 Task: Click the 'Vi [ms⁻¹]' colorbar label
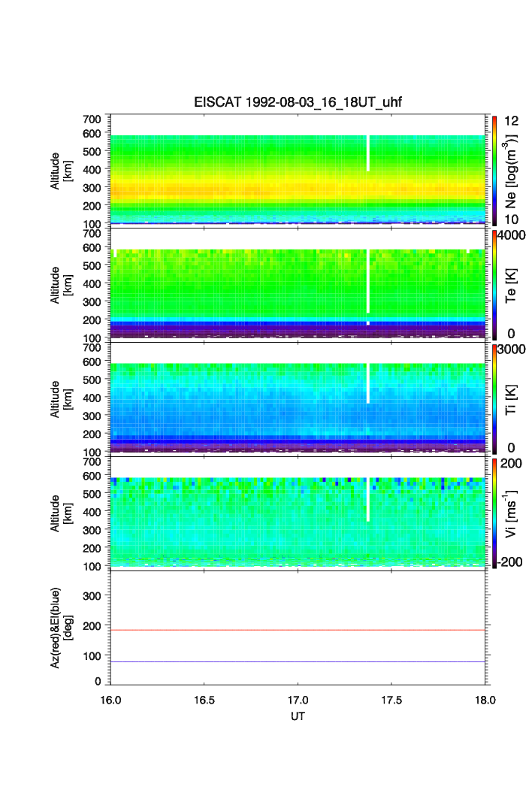click(511, 513)
